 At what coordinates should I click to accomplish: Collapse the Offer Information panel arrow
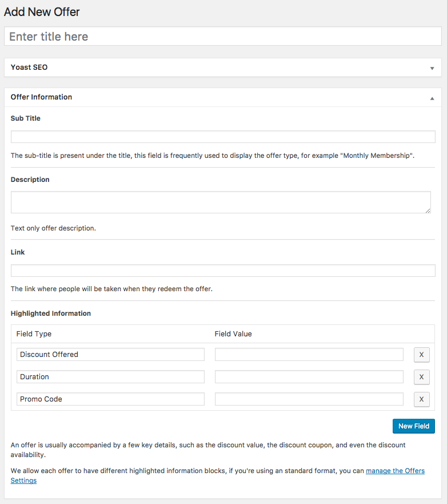tap(432, 97)
